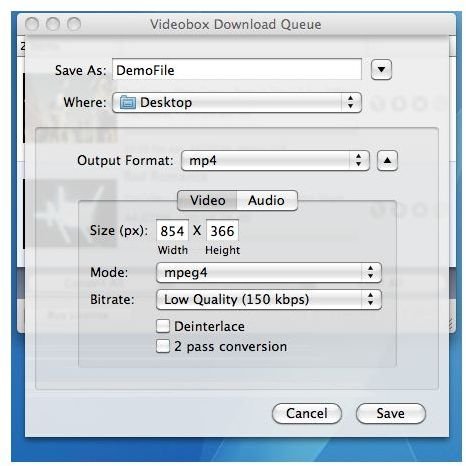Switch to the Video tab
The width and height of the screenshot is (466, 466).
coord(207,200)
